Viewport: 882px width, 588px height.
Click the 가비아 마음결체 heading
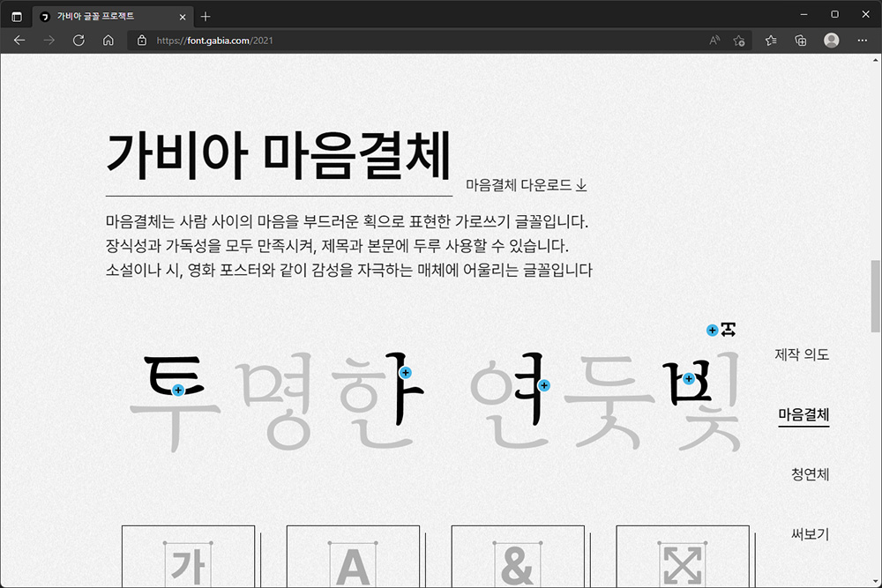pos(279,155)
